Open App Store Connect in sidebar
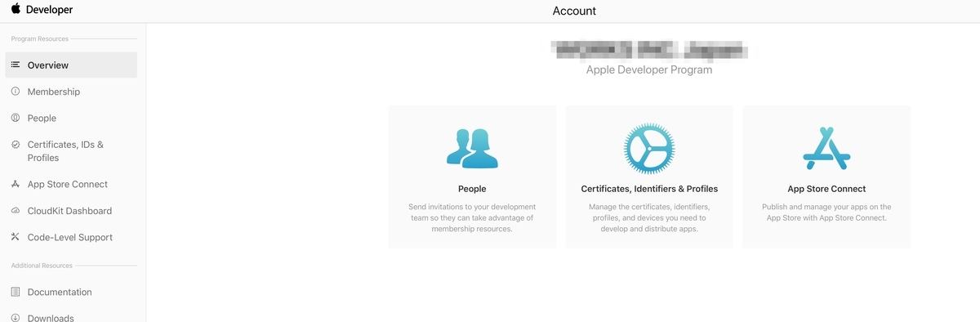 click(x=68, y=185)
